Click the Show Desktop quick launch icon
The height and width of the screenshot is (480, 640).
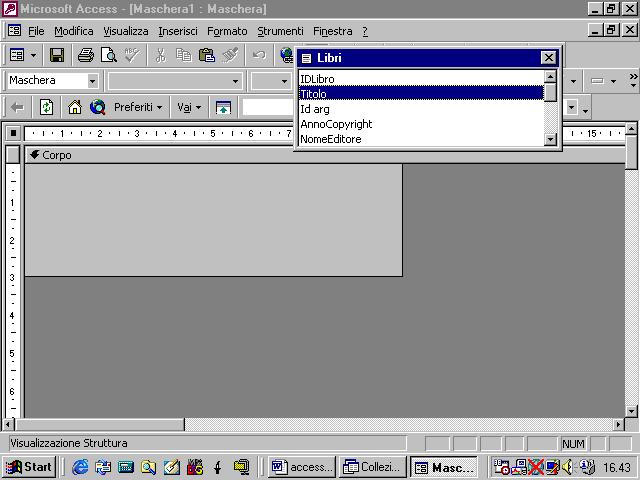coord(172,467)
